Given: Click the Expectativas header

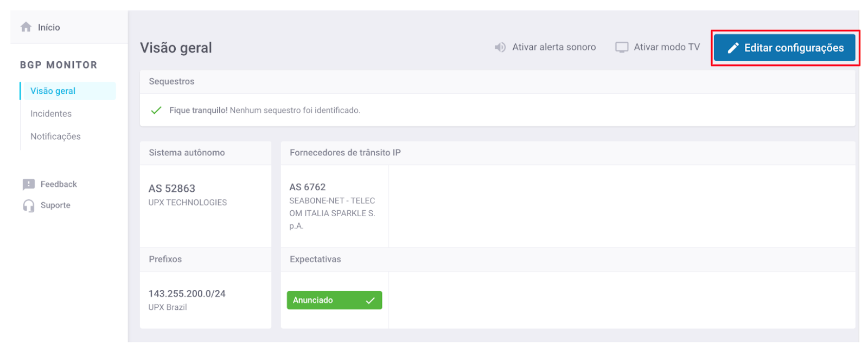Looking at the screenshot, I should point(315,260).
